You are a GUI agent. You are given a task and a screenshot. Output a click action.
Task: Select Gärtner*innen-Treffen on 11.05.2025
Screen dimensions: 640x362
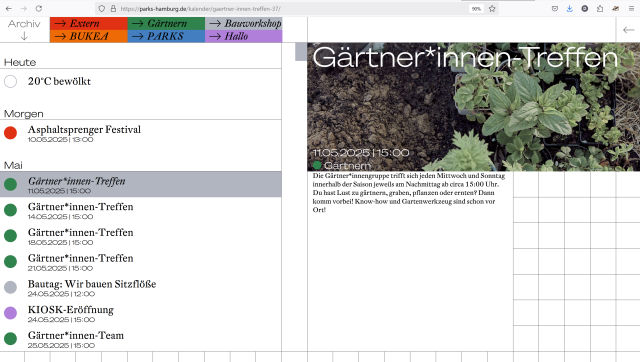tap(141, 184)
